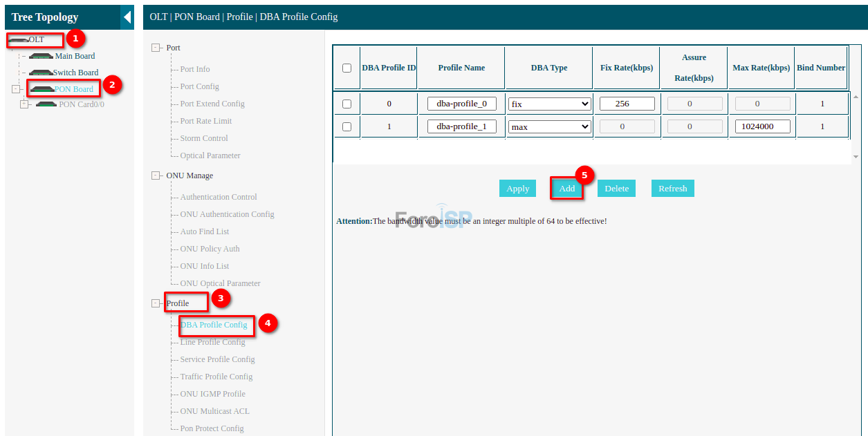Click the Switch Board device icon
This screenshot has height=436, width=868.
pos(41,73)
